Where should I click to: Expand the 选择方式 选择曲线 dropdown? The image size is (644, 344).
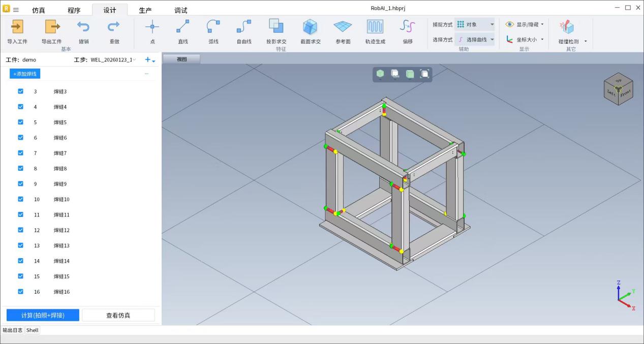click(x=475, y=40)
